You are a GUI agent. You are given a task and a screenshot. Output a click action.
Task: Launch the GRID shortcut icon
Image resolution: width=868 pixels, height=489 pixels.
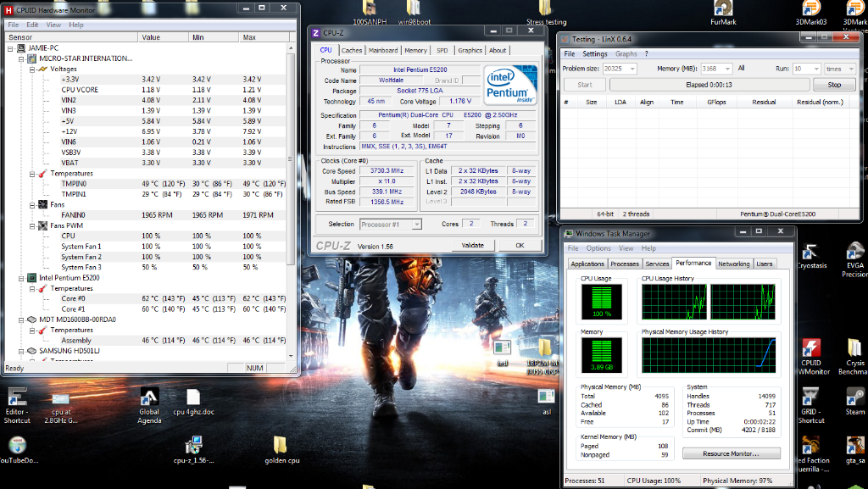click(x=811, y=405)
